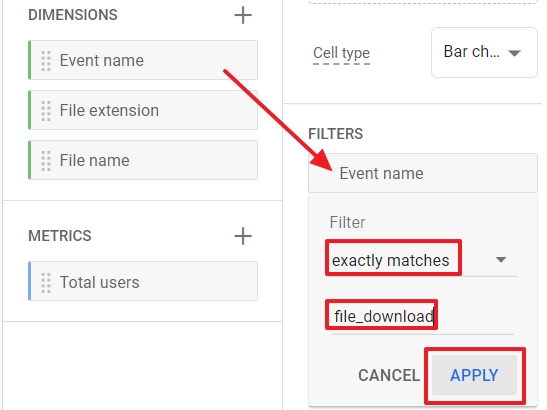
Task: Click the DIMENSIONS section heading
Action: [x=73, y=15]
